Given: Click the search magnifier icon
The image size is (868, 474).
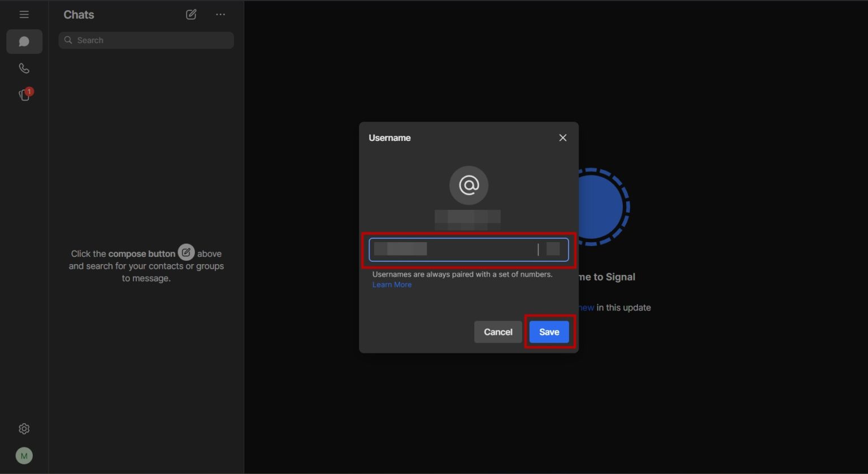Looking at the screenshot, I should tap(68, 40).
